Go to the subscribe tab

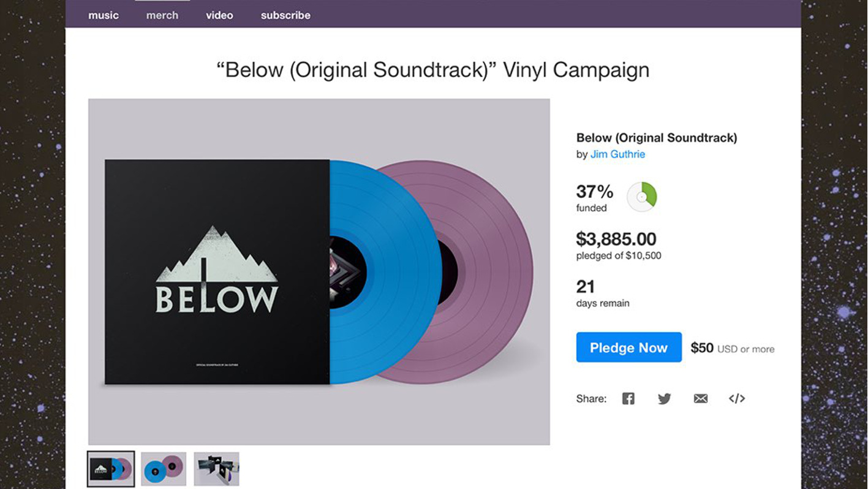(285, 15)
